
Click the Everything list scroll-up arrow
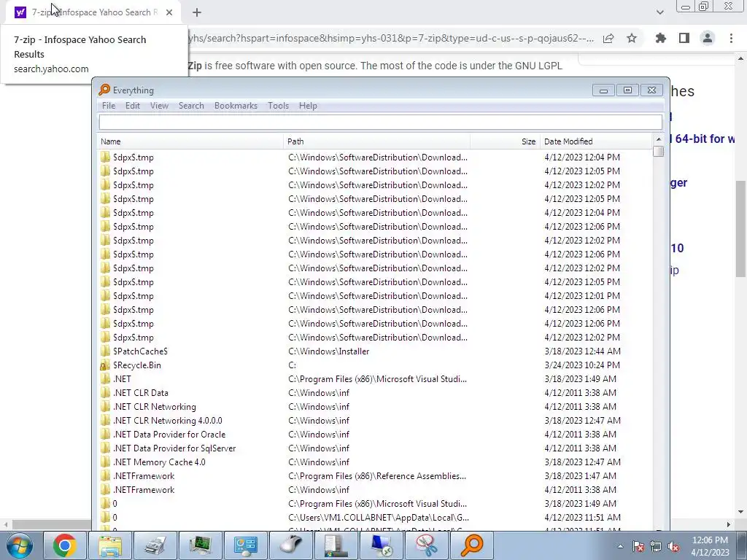click(x=659, y=139)
